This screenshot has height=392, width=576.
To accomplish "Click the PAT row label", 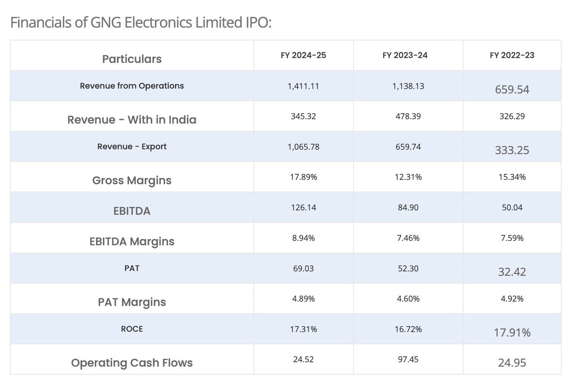I will [132, 268].
